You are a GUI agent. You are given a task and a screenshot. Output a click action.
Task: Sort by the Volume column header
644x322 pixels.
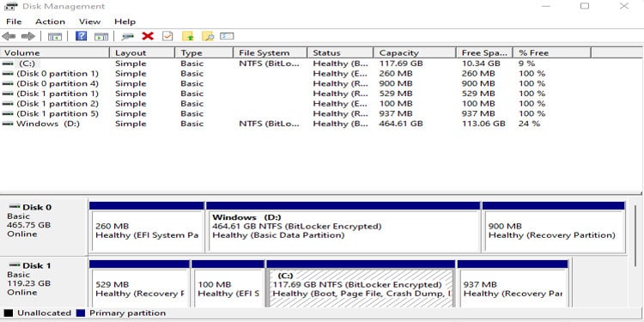click(55, 53)
